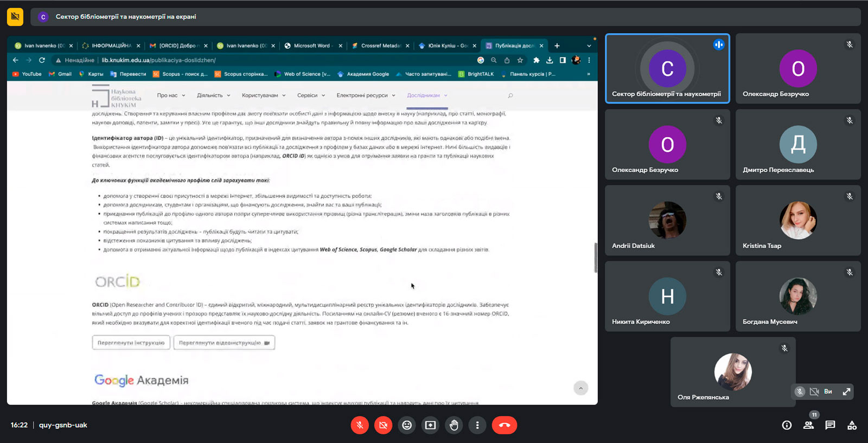Image resolution: width=868 pixels, height=443 pixels.
Task: Open the three-dot more options menu
Action: tap(477, 425)
